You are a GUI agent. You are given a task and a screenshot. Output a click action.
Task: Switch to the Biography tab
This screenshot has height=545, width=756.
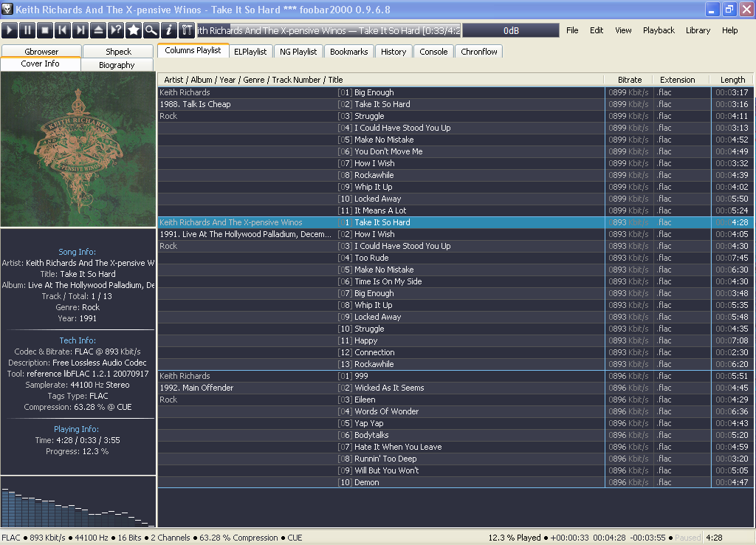[x=117, y=65]
